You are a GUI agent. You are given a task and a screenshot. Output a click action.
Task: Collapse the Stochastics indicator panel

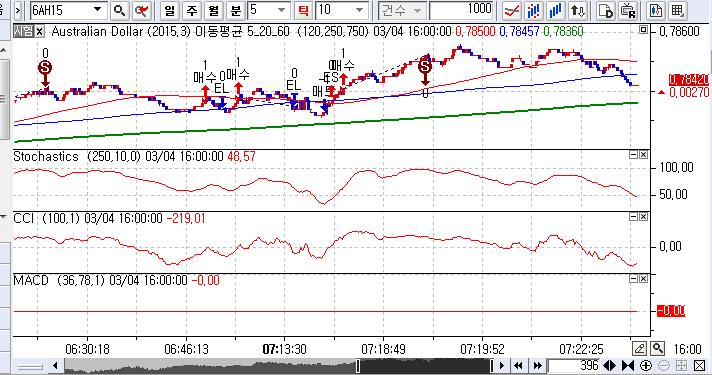pyautogui.click(x=633, y=155)
